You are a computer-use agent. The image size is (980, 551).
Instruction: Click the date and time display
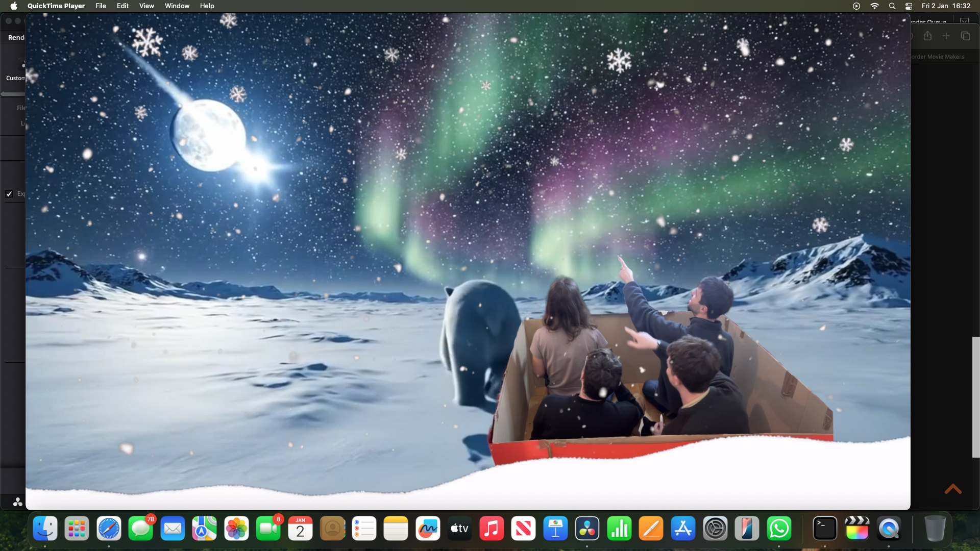point(946,6)
